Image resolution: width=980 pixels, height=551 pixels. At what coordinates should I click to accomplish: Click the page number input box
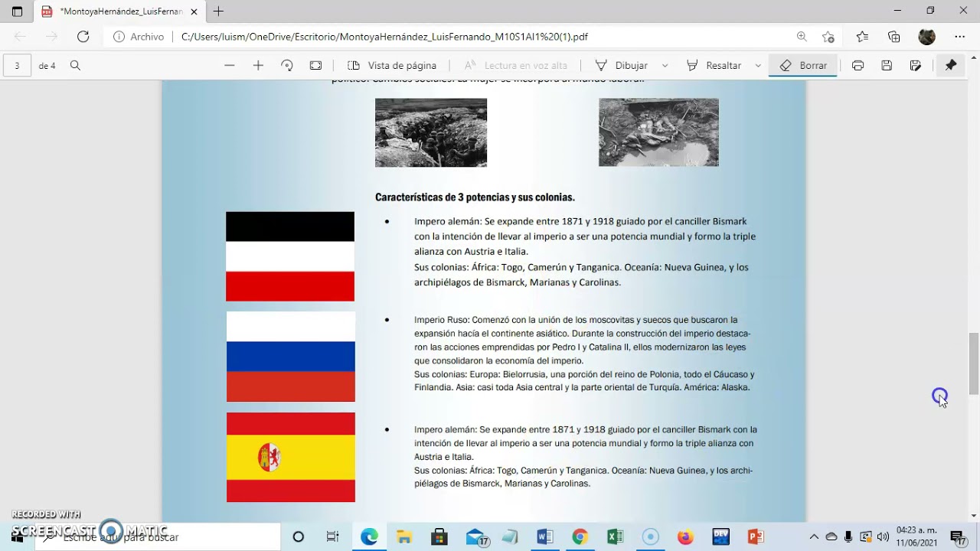point(17,66)
